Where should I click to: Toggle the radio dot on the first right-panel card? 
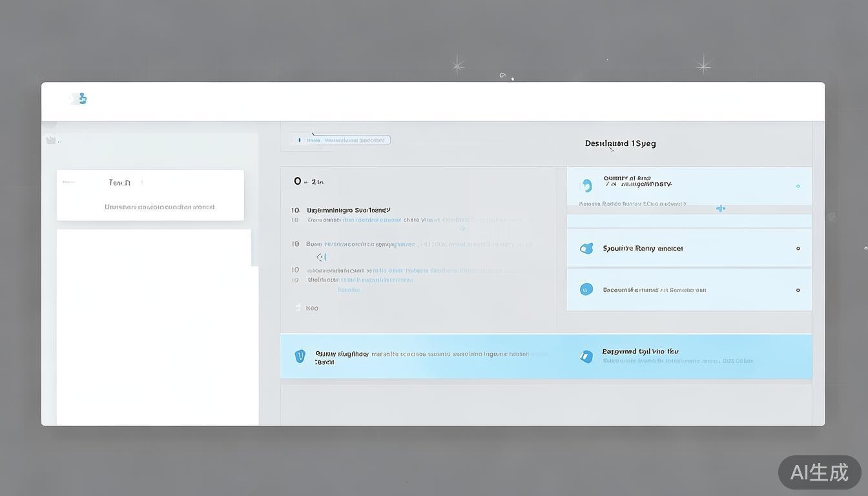point(798,186)
